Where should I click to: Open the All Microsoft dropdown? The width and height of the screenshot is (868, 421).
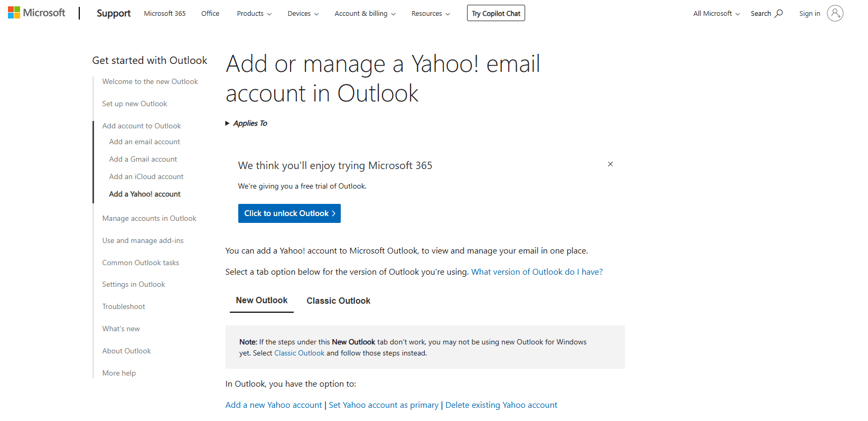pyautogui.click(x=716, y=14)
